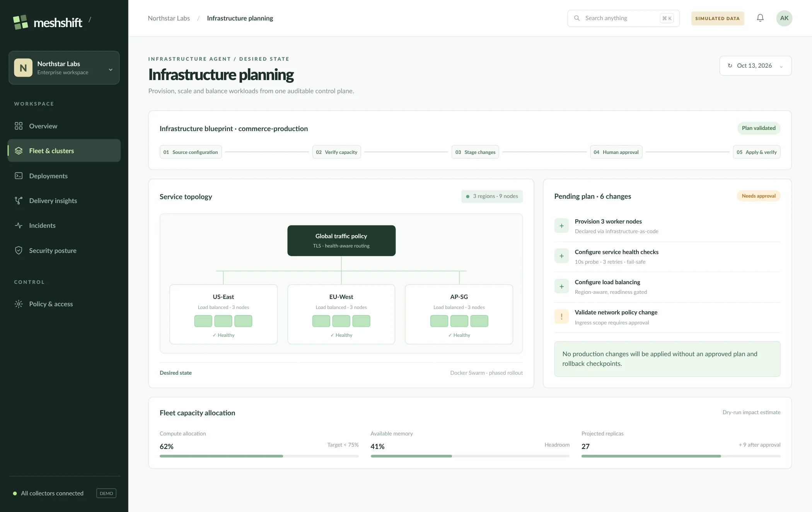Select the US-East region card
812x512 pixels.
click(x=223, y=314)
